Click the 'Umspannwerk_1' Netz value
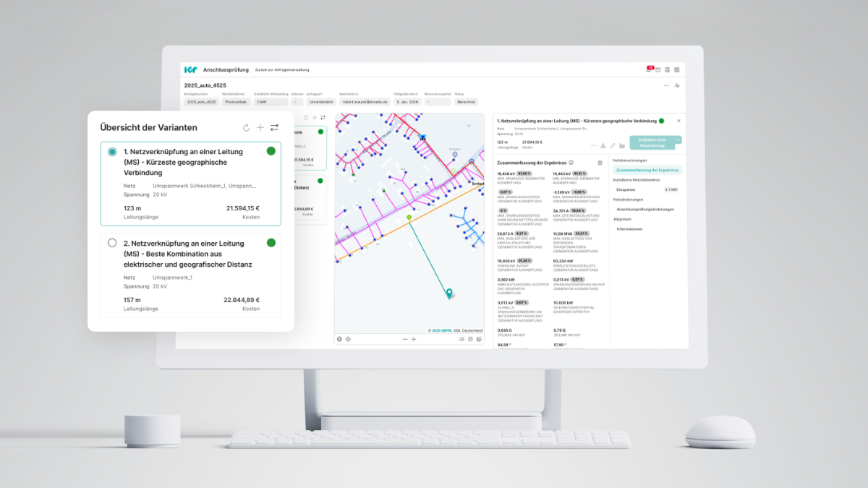The width and height of the screenshot is (868, 488). pos(174,277)
